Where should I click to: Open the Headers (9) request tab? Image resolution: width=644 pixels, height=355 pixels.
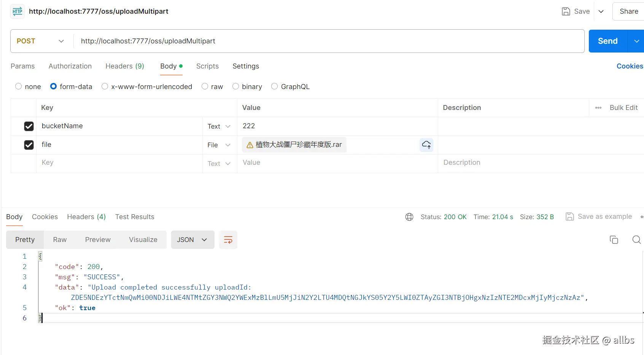[x=125, y=66]
